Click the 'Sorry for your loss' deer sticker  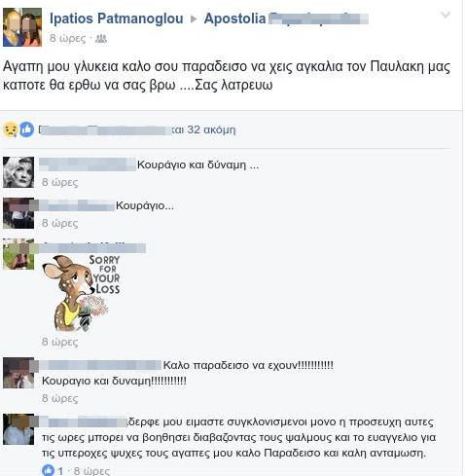click(x=81, y=293)
